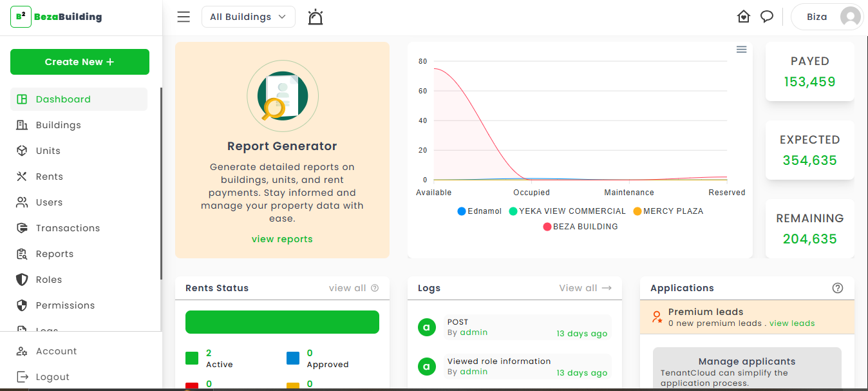
Task: Open the All Buildings dropdown
Action: [x=249, y=17]
